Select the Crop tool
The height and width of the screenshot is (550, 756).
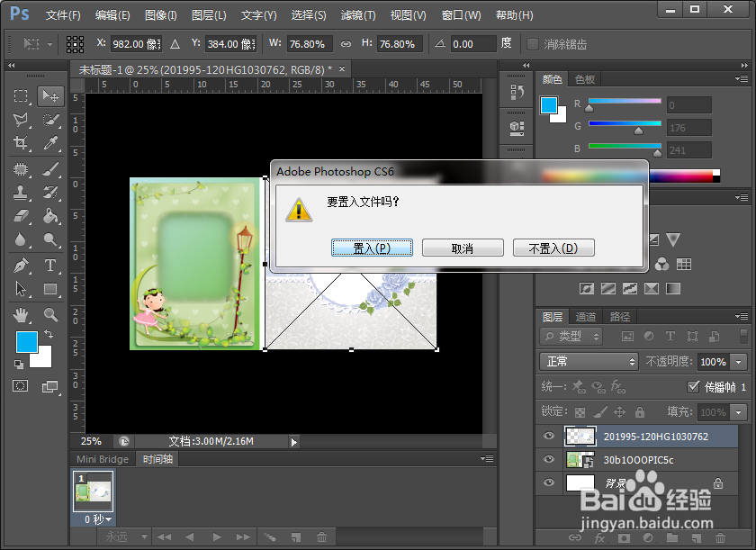pos(21,143)
